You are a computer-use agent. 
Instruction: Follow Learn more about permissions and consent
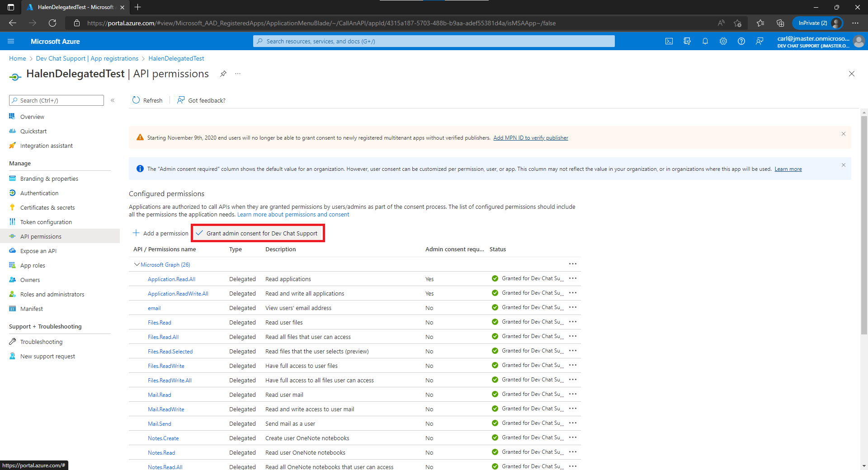293,215
